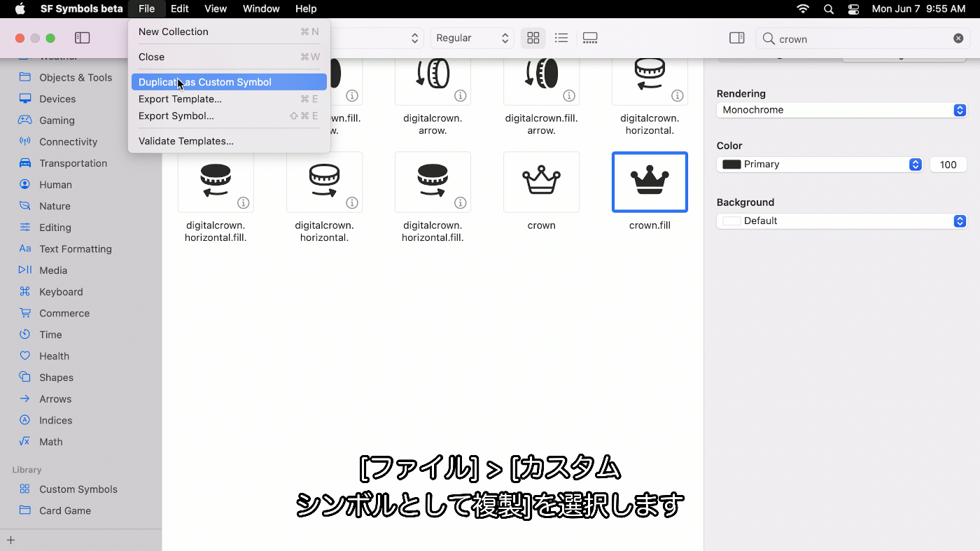This screenshot has width=980, height=551.
Task: Choose Validate Templates... menu item
Action: pos(229,141)
